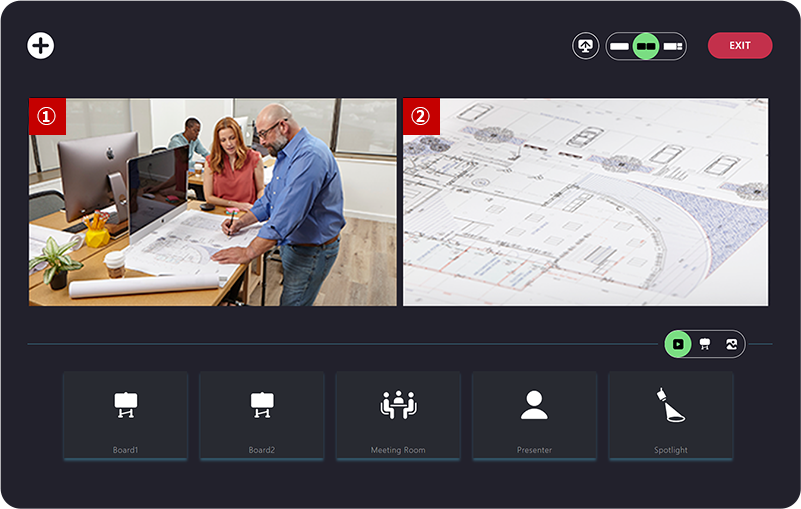Viewport: 801px width, 509px height.
Task: Activate the Meeting Room preset
Action: pos(398,416)
